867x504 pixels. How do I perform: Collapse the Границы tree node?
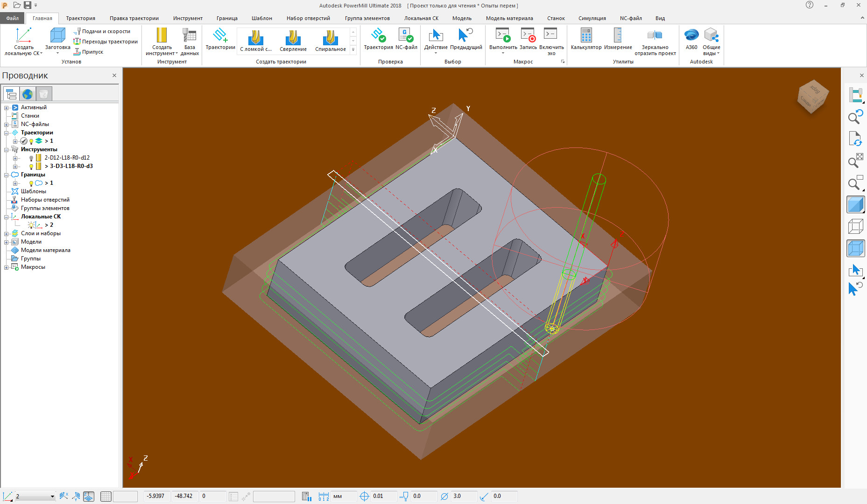[7, 175]
